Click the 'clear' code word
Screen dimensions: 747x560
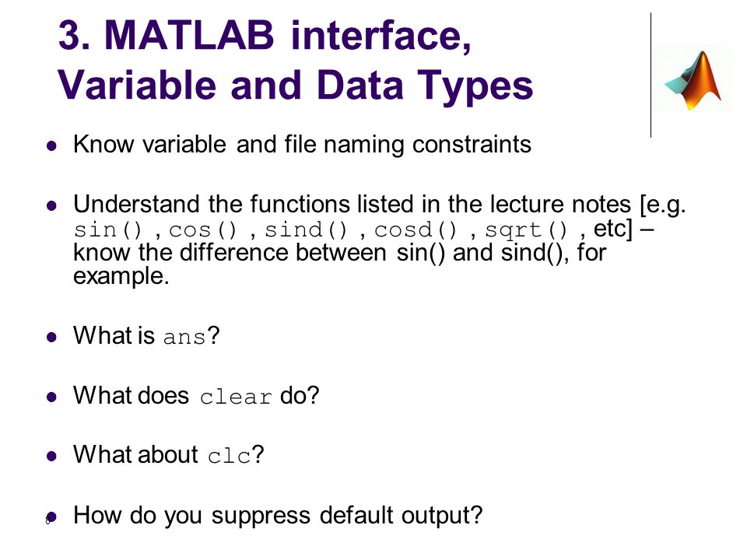click(237, 397)
